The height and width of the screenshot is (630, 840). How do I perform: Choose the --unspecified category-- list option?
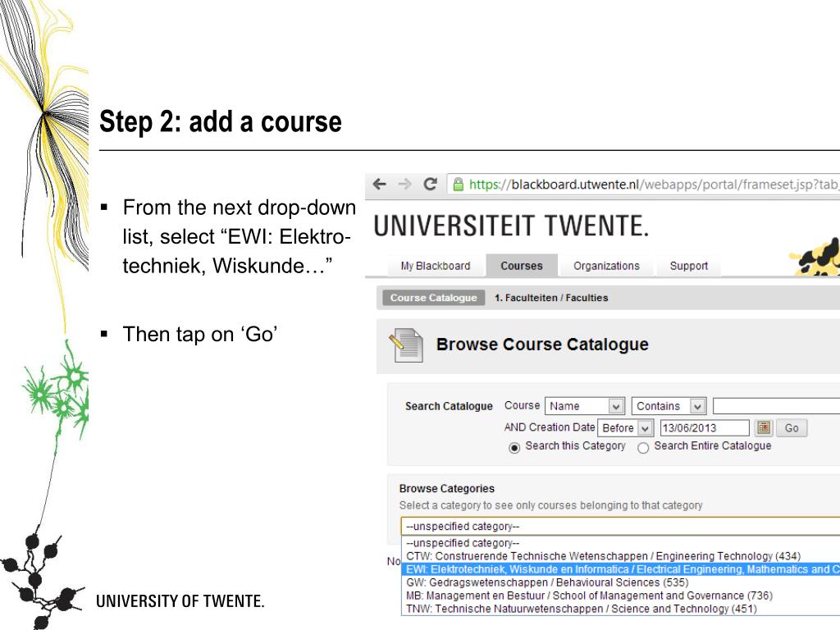click(x=621, y=543)
